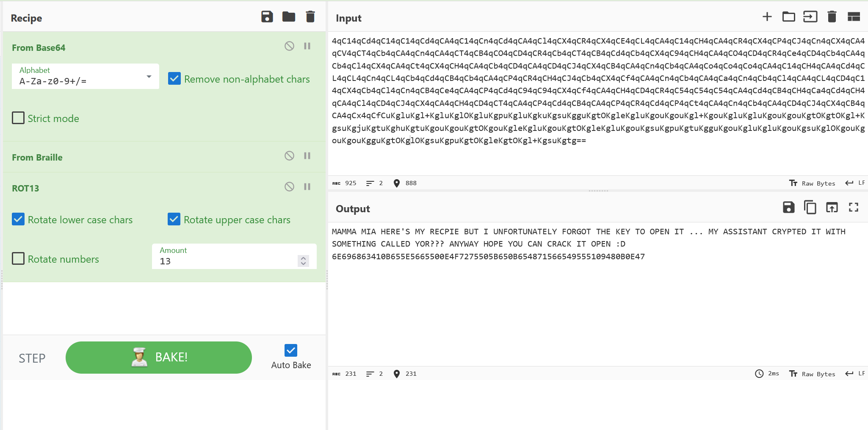
Task: Click inside the Output text area
Action: [x=598, y=294]
